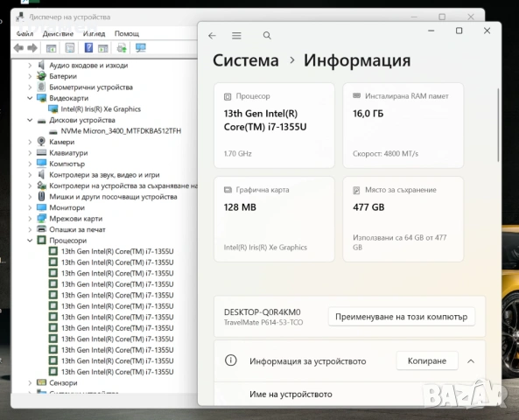Image resolution: width=519 pixels, height=420 pixels.
Task: Click the Device Manager help toolbar icon
Action: pyautogui.click(x=88, y=48)
